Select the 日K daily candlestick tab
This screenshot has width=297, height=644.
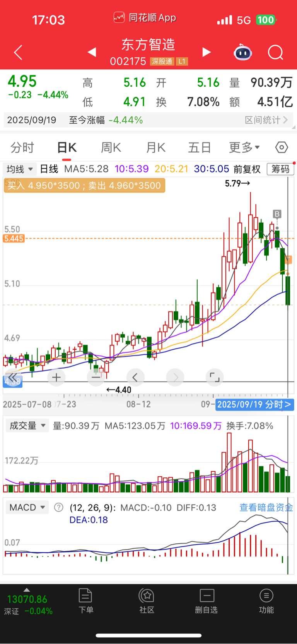[x=67, y=148]
